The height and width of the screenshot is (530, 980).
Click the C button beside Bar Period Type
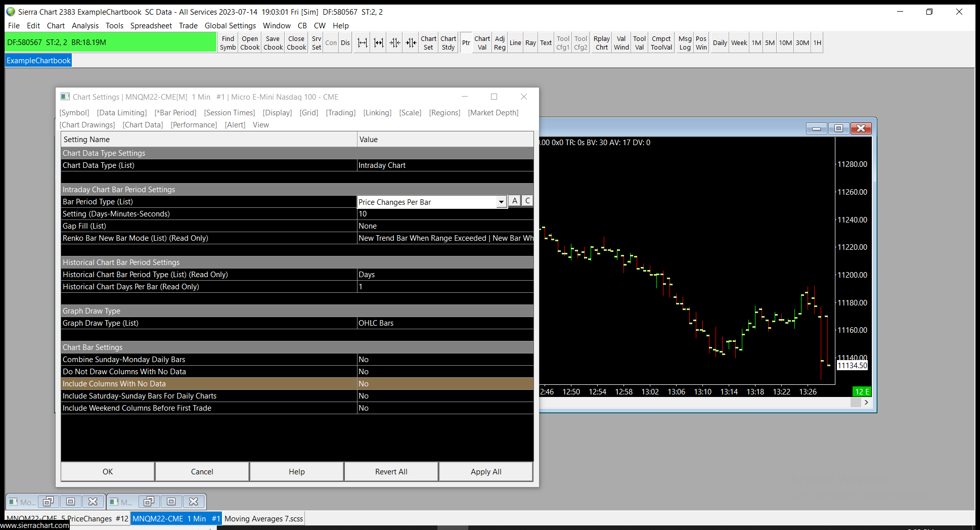click(x=527, y=201)
